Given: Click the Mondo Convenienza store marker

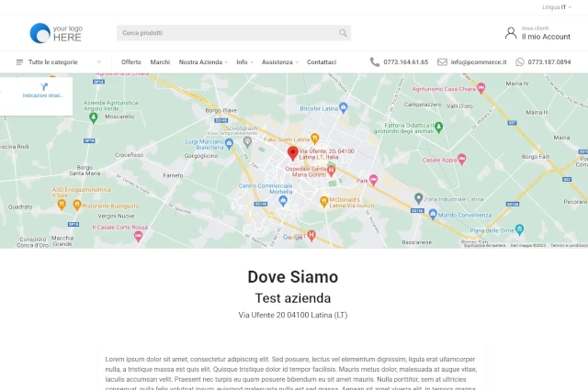Looking at the screenshot, I should point(433,214).
